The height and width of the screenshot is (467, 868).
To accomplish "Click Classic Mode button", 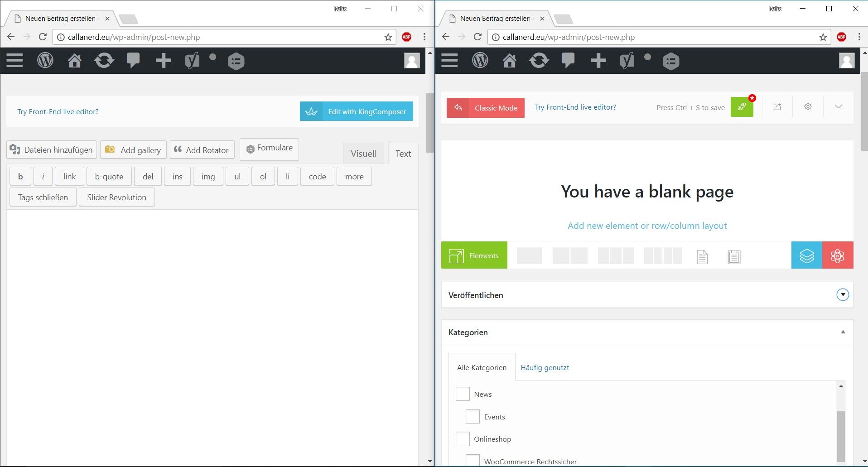I will [x=486, y=108].
